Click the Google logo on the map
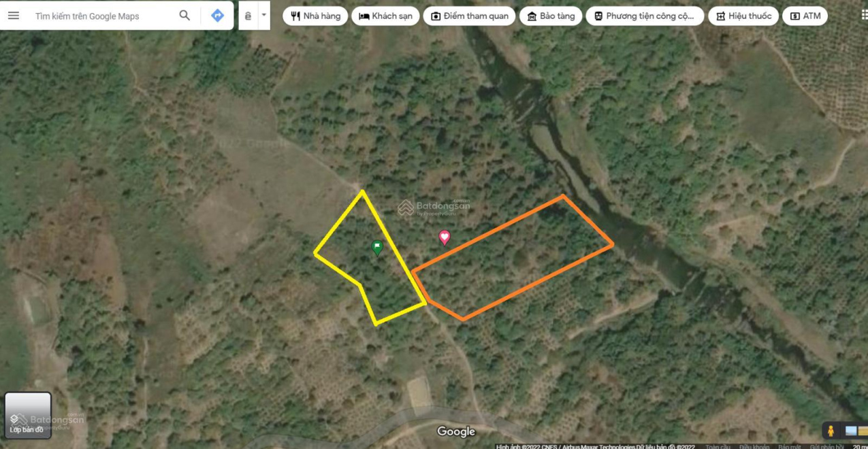This screenshot has height=449, width=868. point(456,431)
